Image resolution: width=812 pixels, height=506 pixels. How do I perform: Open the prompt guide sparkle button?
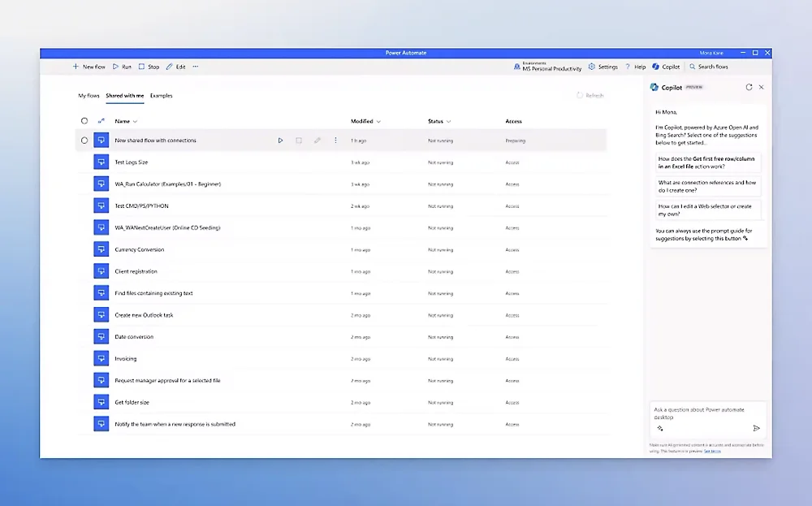click(x=659, y=428)
